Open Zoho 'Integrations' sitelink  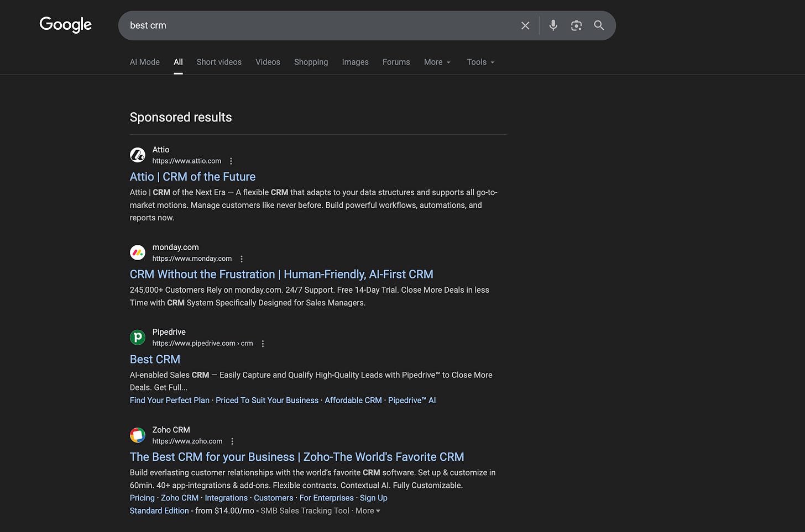click(226, 498)
